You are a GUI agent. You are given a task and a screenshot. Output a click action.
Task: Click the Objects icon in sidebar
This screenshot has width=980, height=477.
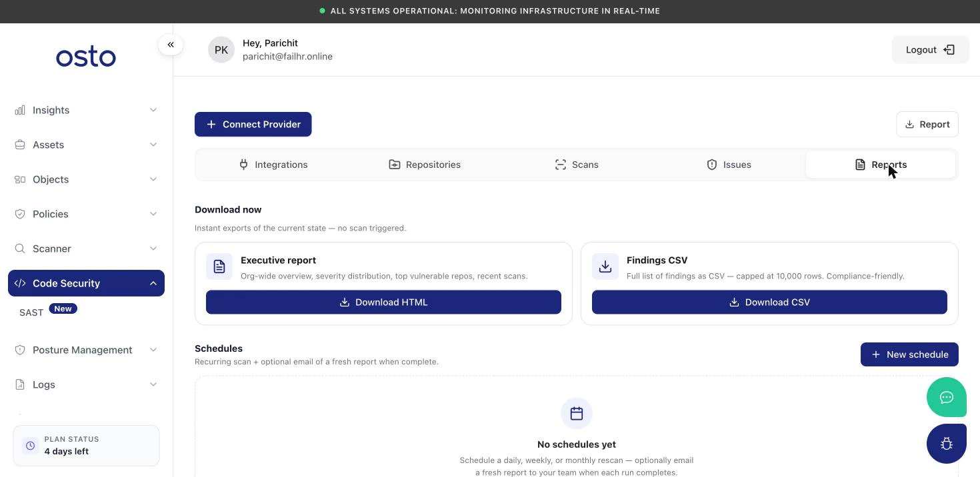pos(20,179)
